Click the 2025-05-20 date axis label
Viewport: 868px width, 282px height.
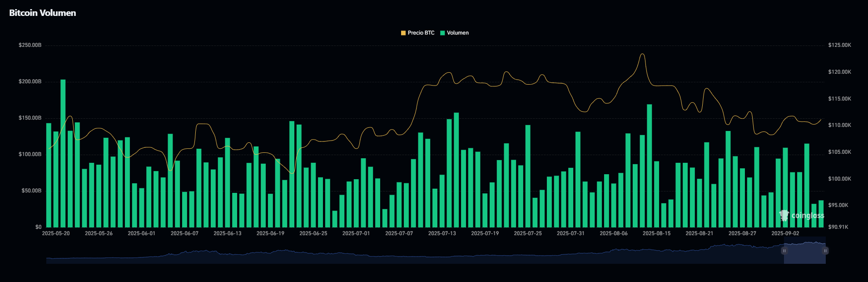click(56, 233)
